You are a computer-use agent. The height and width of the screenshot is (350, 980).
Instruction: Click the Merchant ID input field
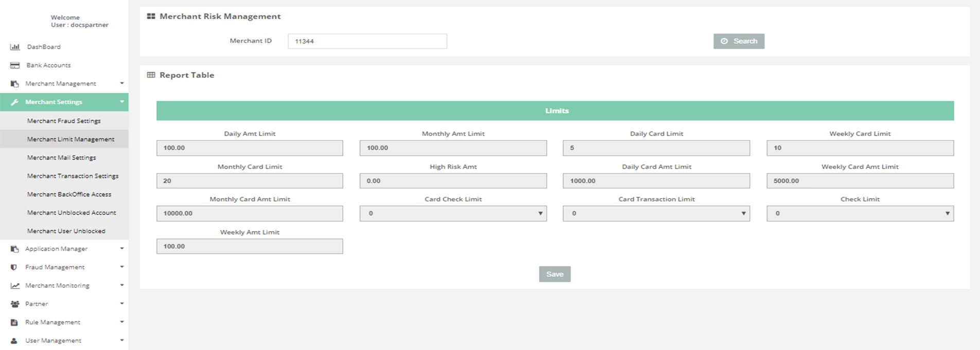367,41
